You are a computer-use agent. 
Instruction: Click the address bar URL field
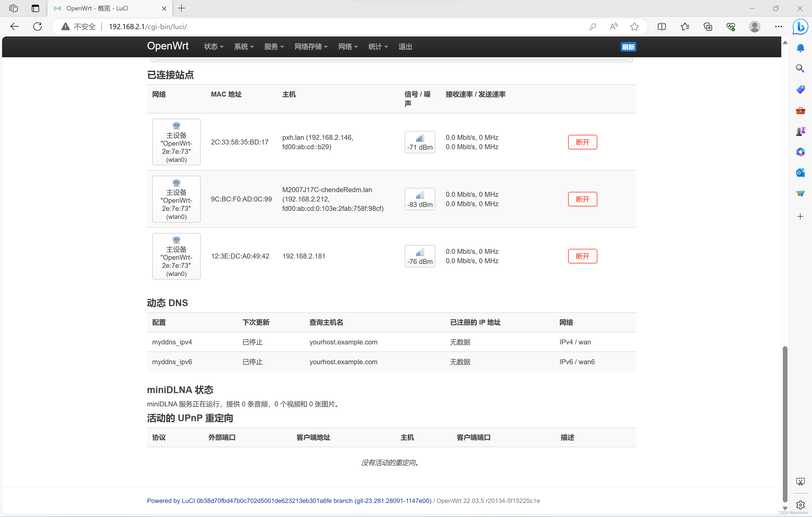coord(148,26)
